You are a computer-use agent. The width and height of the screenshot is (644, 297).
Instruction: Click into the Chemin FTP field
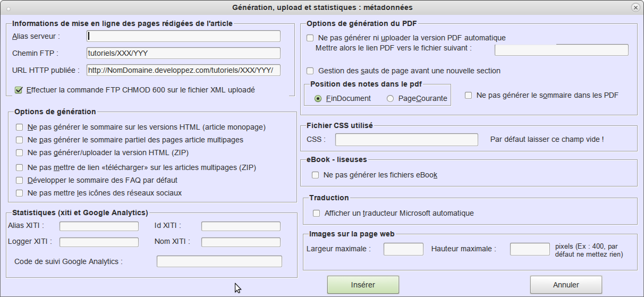(x=183, y=53)
